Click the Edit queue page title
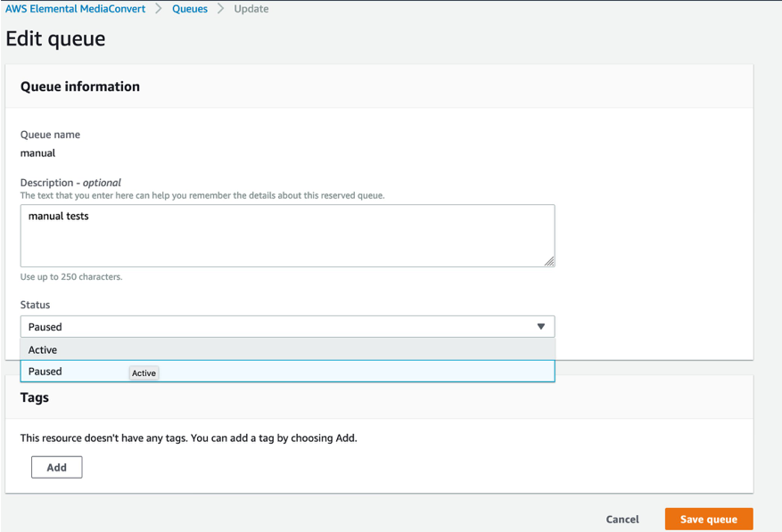The height and width of the screenshot is (532, 782). 55,39
